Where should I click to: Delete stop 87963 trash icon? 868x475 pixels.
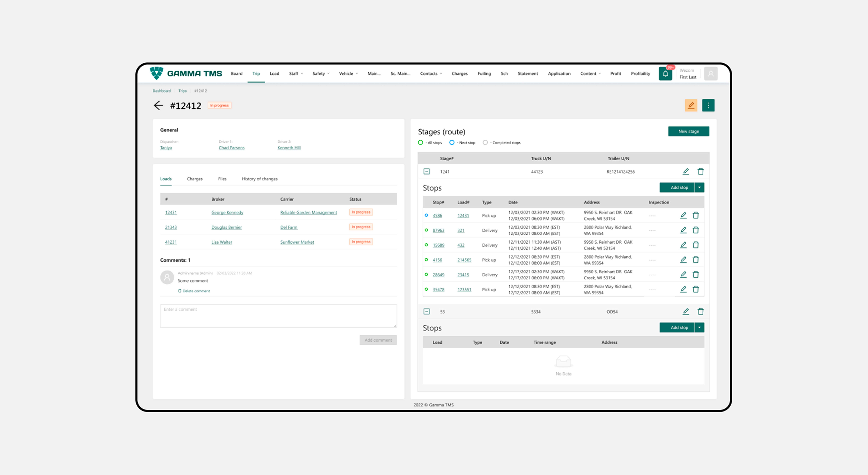pos(696,230)
